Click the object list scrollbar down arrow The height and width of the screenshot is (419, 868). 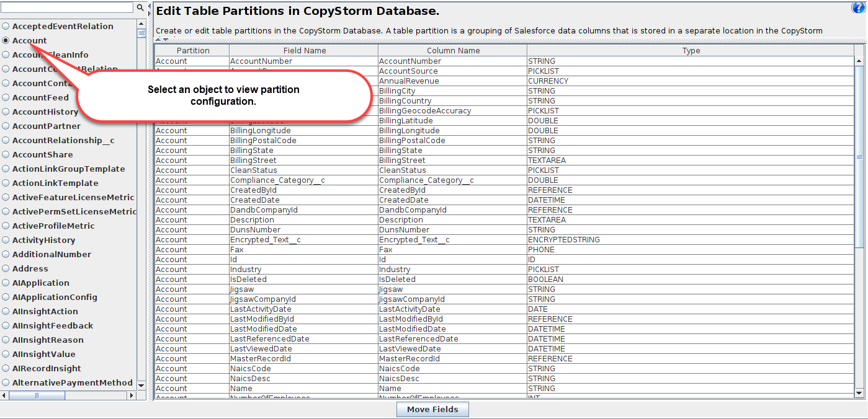pyautogui.click(x=141, y=384)
